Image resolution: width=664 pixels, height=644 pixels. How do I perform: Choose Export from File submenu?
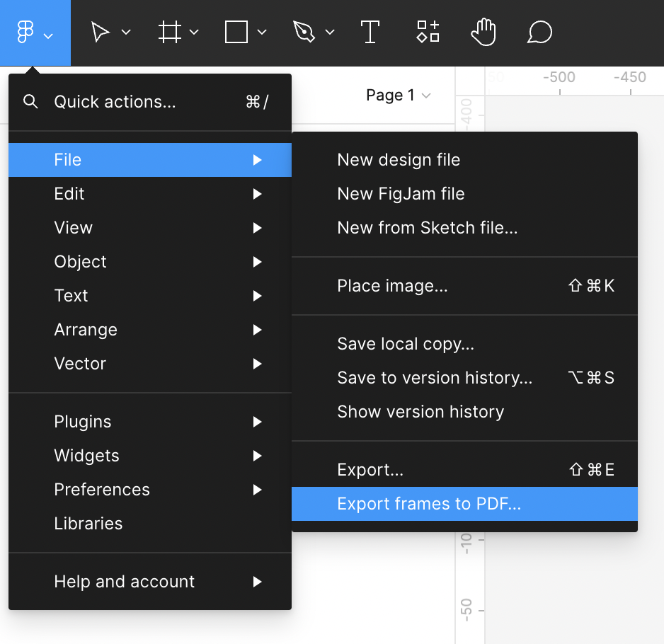click(x=464, y=470)
